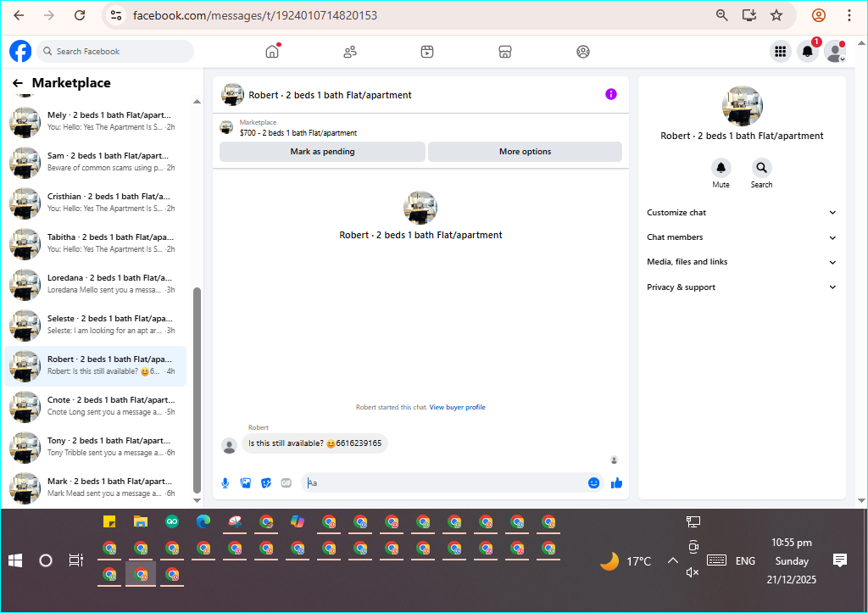Open the browser zoom magnifier icon
The width and height of the screenshot is (868, 613).
coord(722,15)
